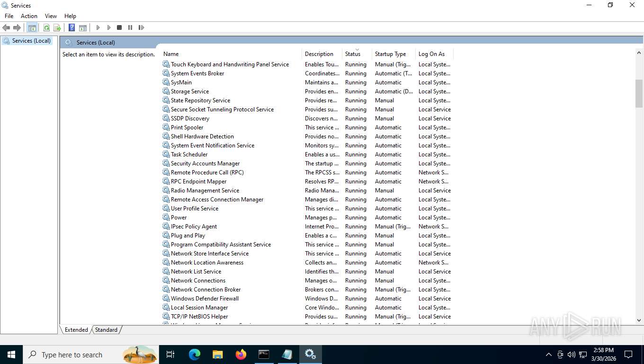This screenshot has height=364, width=644.
Task: Open Microsoft Edge from the taskbar
Action: (195, 355)
